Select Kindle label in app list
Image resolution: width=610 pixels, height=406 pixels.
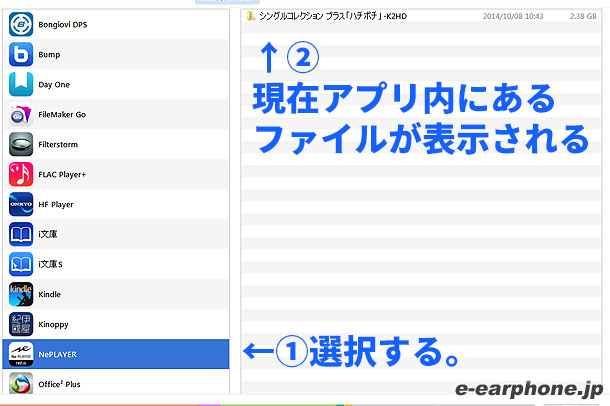(49, 294)
